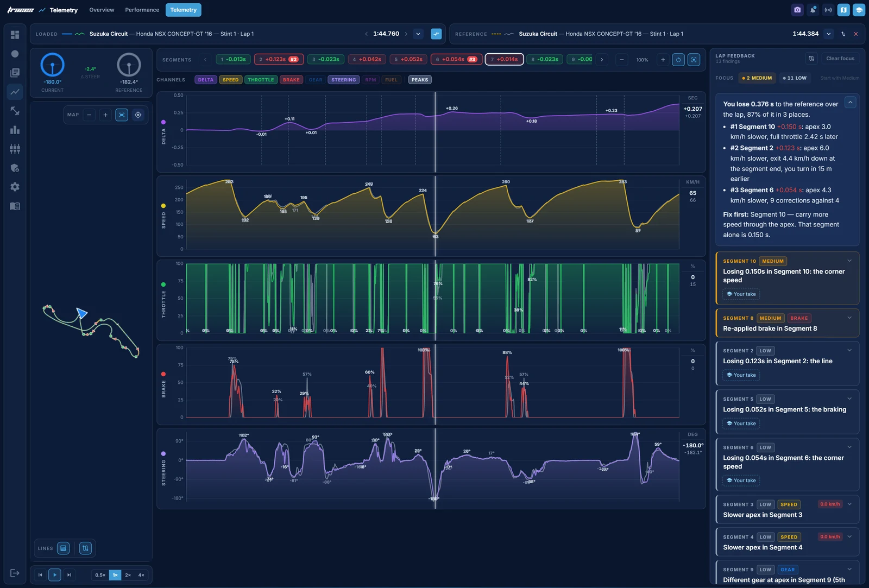Open the bar chart statistics sidebar icon
The height and width of the screenshot is (588, 869).
point(15,130)
